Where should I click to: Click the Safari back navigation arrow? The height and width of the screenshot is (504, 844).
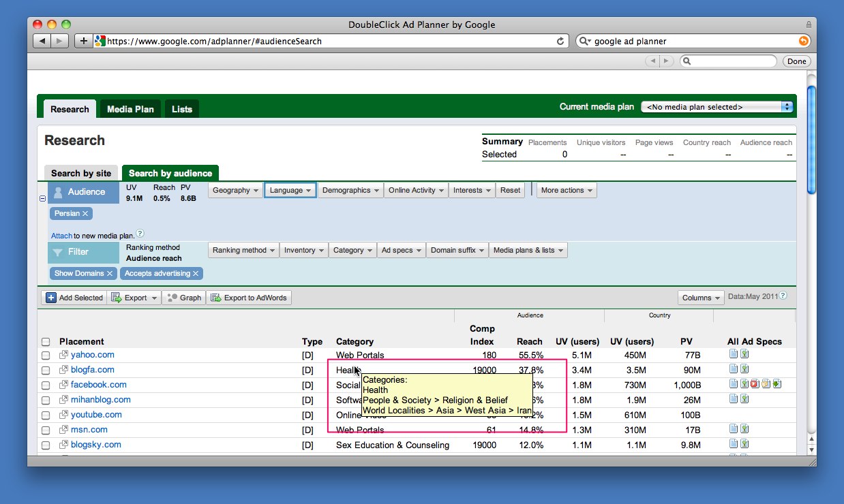coord(42,41)
